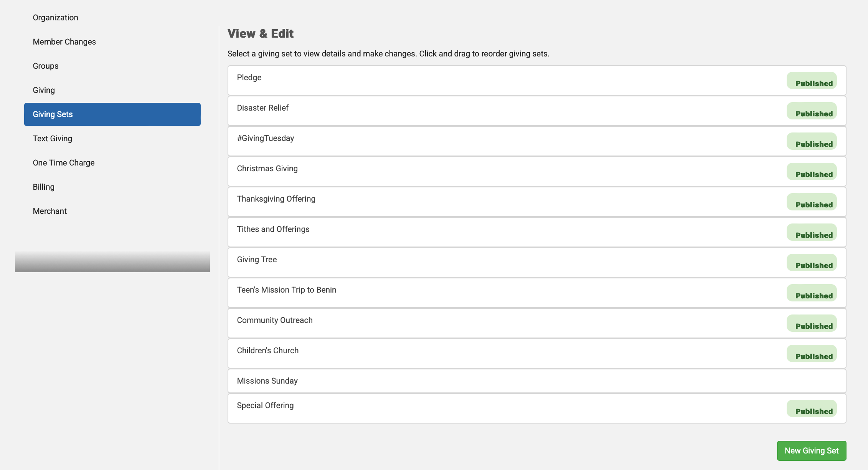Open the Pledge giving set

(249, 78)
